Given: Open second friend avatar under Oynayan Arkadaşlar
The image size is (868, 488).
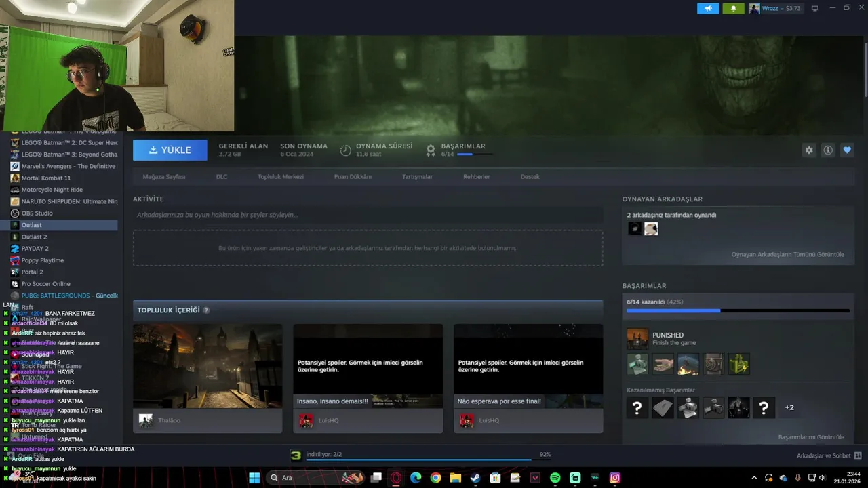Looking at the screenshot, I should (651, 229).
